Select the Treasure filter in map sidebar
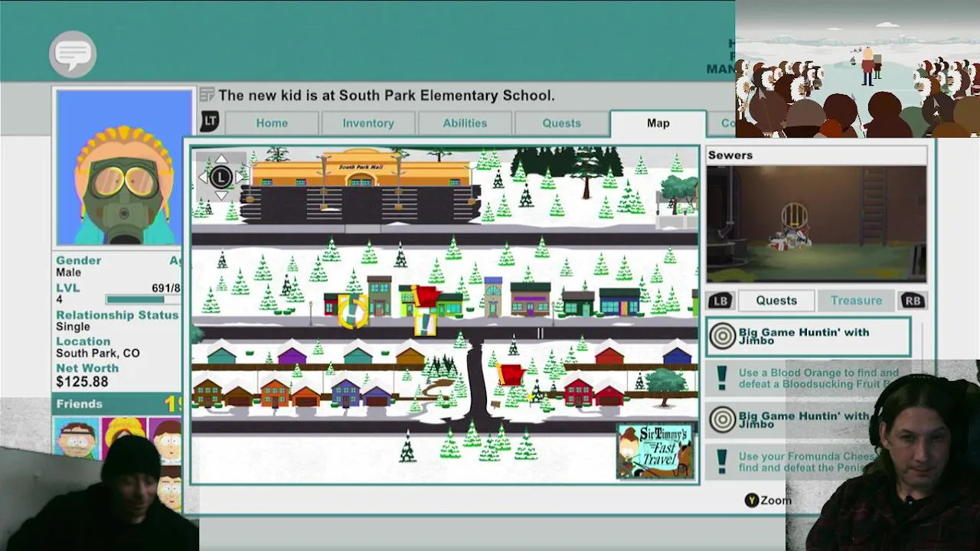The height and width of the screenshot is (551, 980). (x=856, y=301)
